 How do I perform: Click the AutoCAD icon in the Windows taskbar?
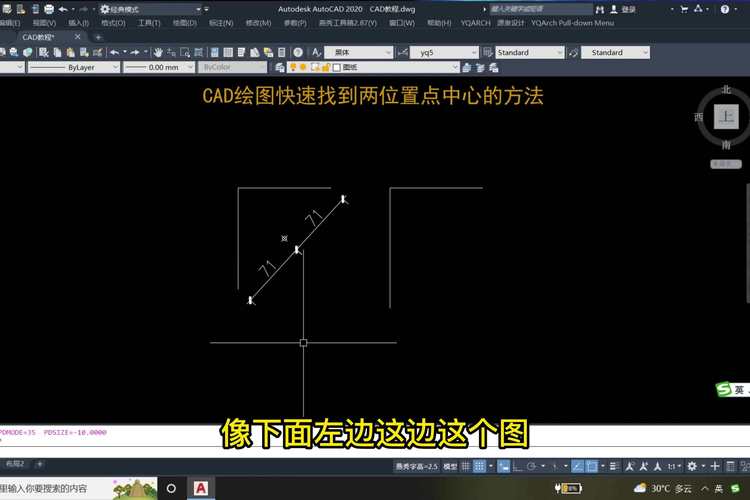coord(201,488)
